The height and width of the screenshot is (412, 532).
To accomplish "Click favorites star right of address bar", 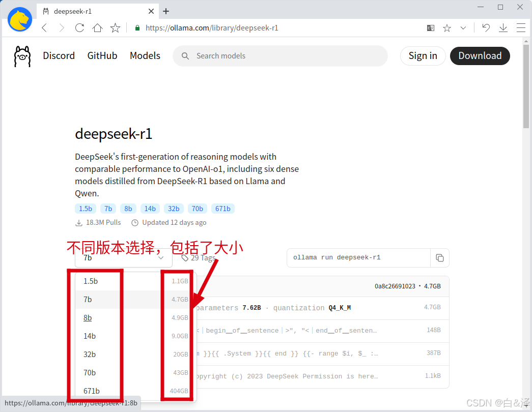I will tap(447, 28).
